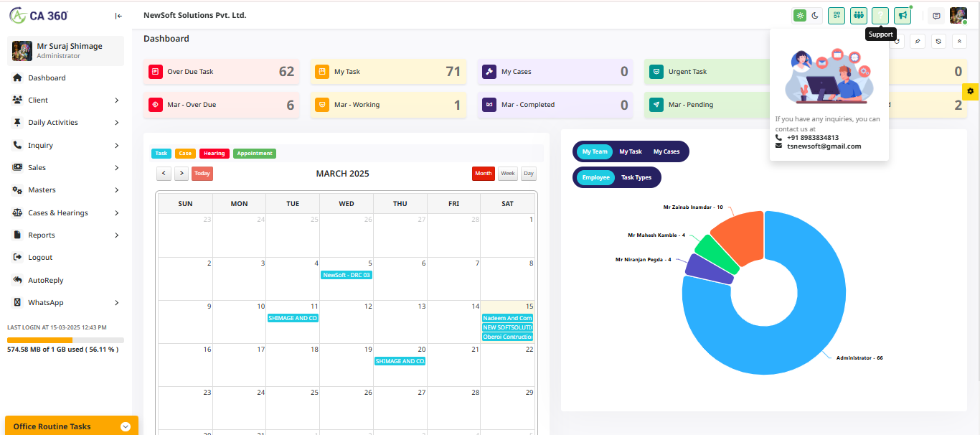Expand the Reports menu chevron
This screenshot has width=980, height=435.
(117, 235)
